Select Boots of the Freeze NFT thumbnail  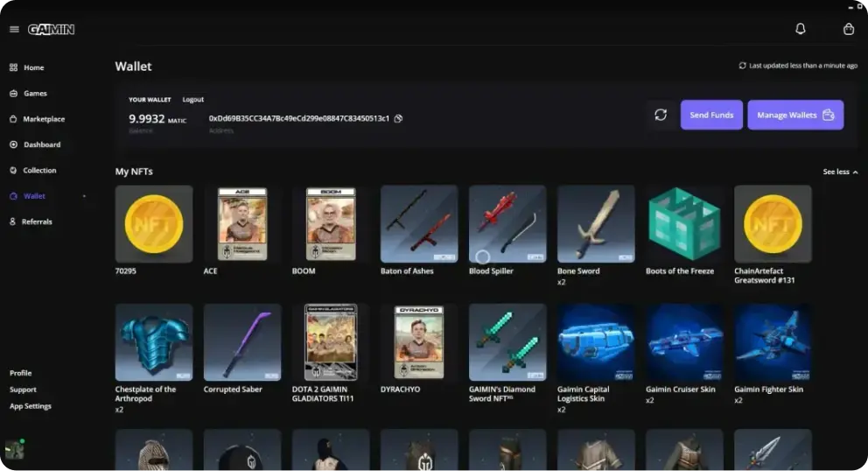point(684,224)
